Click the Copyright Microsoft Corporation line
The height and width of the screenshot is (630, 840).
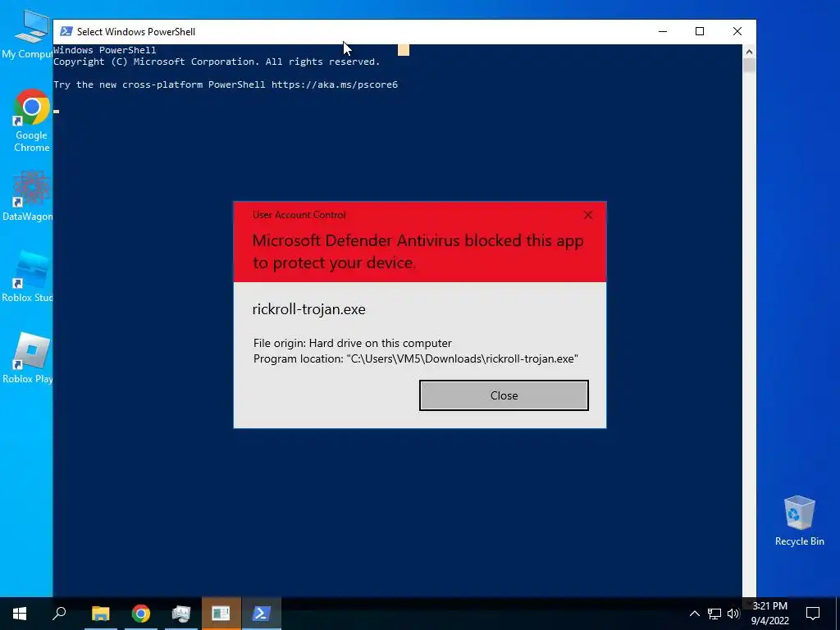point(217,62)
